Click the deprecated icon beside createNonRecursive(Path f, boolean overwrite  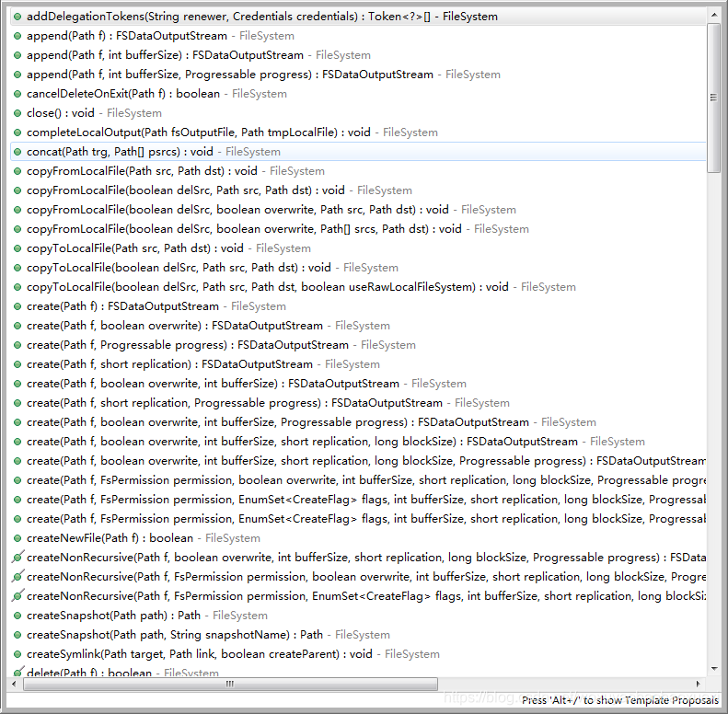(x=17, y=557)
